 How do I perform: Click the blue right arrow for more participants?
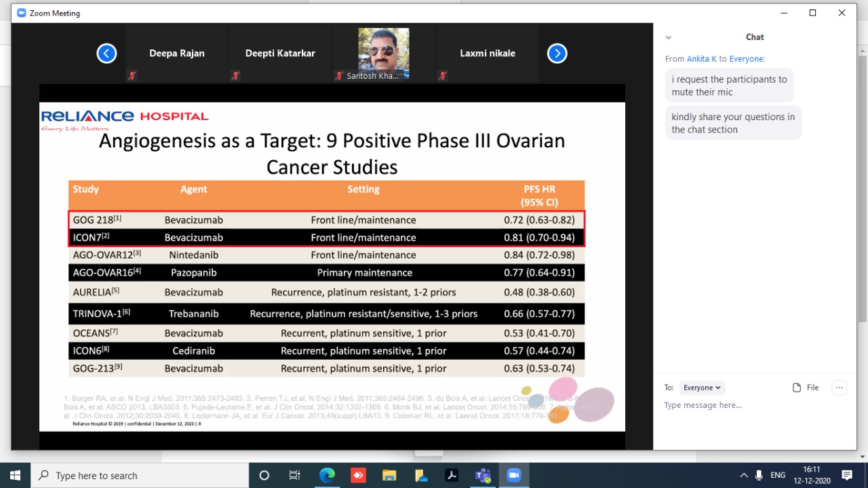pos(557,54)
